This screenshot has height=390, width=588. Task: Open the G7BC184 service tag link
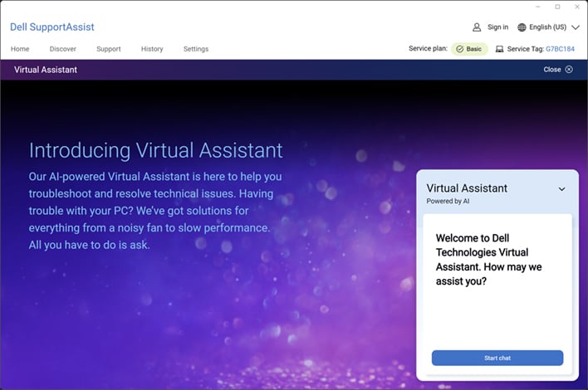[560, 49]
